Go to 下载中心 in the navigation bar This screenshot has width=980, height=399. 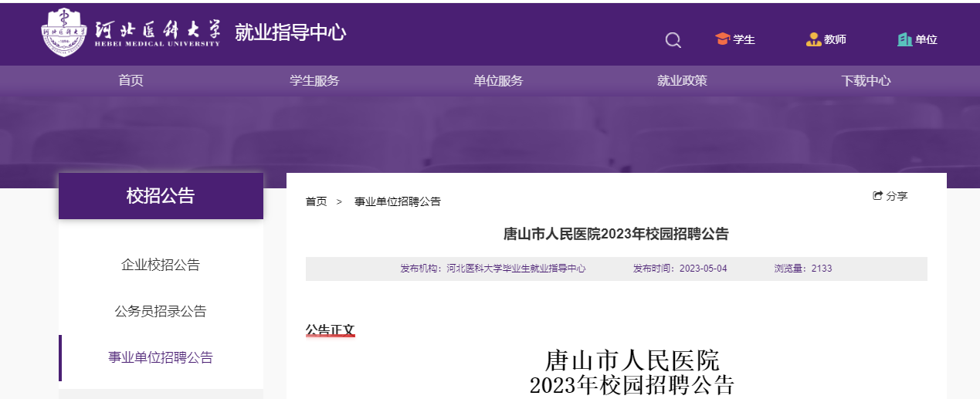(x=866, y=81)
